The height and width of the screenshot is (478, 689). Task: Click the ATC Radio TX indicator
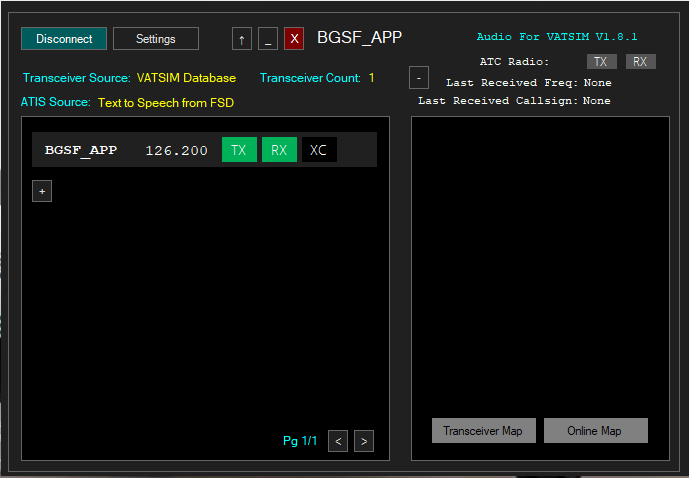pos(600,62)
